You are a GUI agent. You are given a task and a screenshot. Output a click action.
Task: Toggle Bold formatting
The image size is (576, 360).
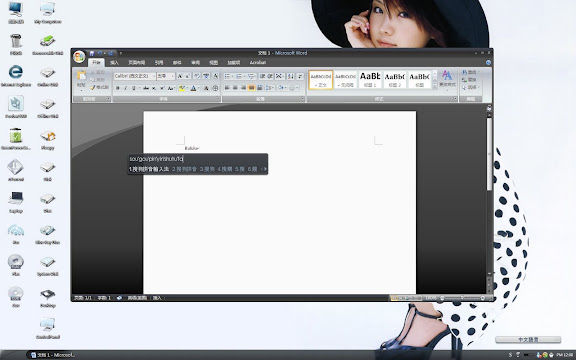coord(118,88)
